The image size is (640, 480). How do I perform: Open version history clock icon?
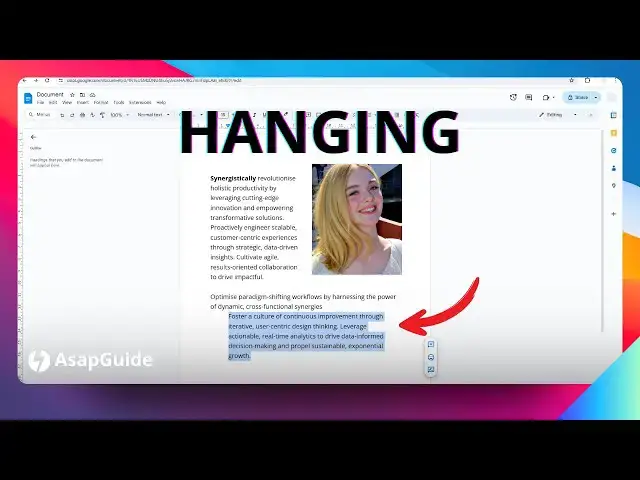513,97
